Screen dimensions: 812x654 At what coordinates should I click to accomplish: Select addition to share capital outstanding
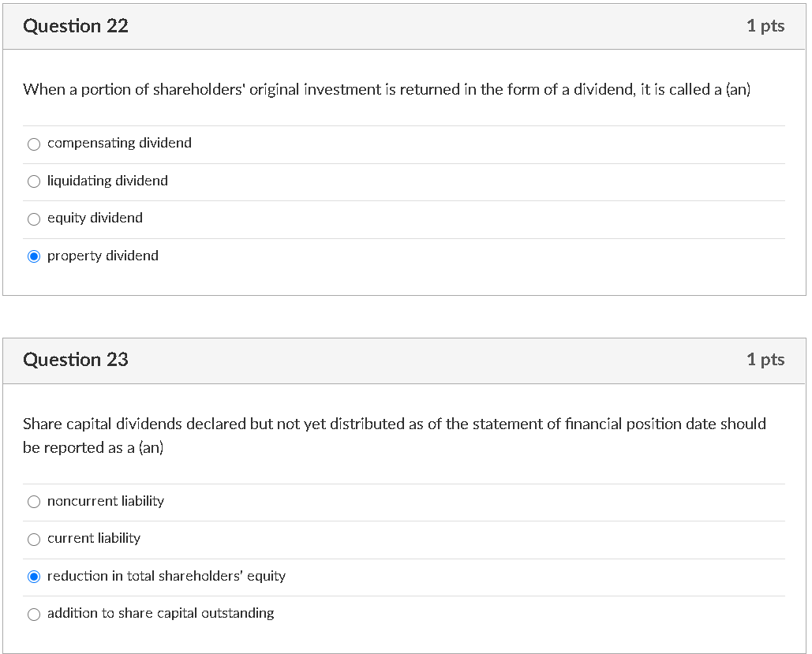point(34,614)
